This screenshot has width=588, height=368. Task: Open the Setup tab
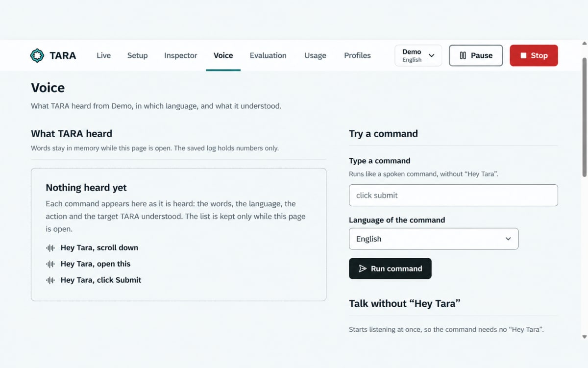(137, 55)
